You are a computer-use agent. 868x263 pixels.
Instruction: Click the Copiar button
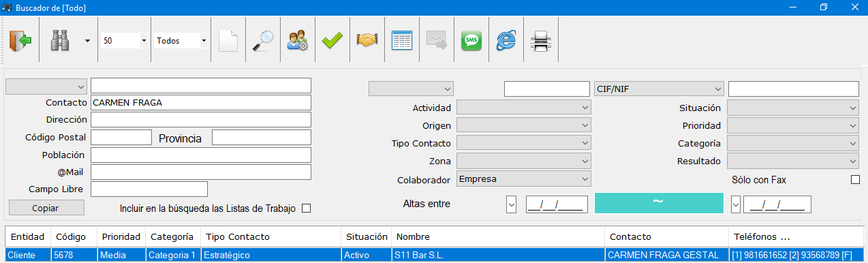pos(46,208)
